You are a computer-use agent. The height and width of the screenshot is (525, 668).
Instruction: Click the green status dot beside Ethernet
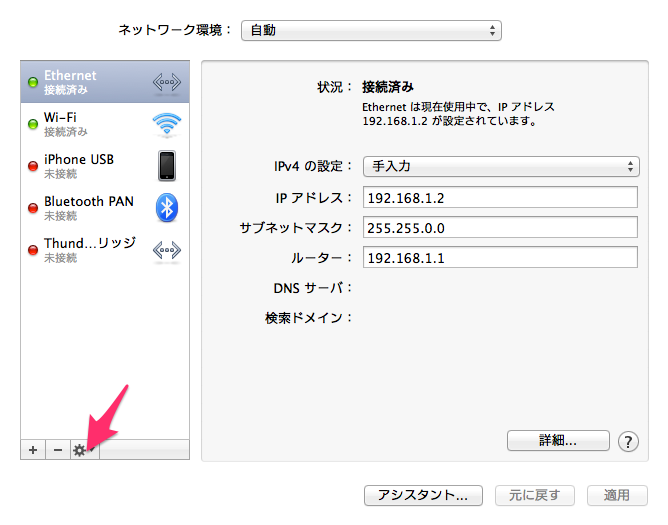[x=33, y=82]
